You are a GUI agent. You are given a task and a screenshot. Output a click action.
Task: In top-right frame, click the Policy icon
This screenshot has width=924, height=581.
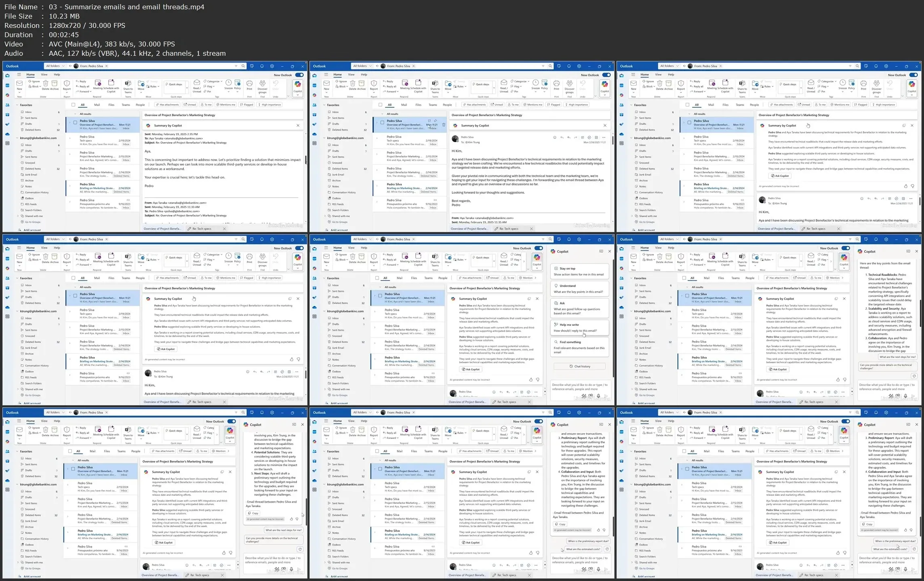tap(852, 83)
